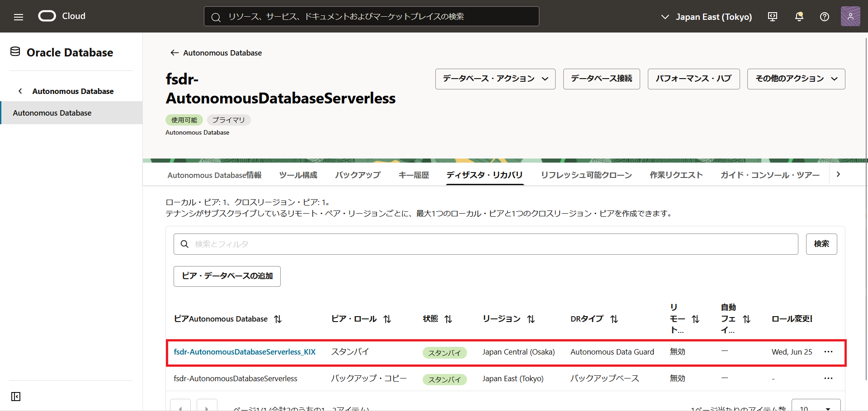868x411 pixels.
Task: Click the Japan East (Tokyo) table cell
Action: coord(513,378)
